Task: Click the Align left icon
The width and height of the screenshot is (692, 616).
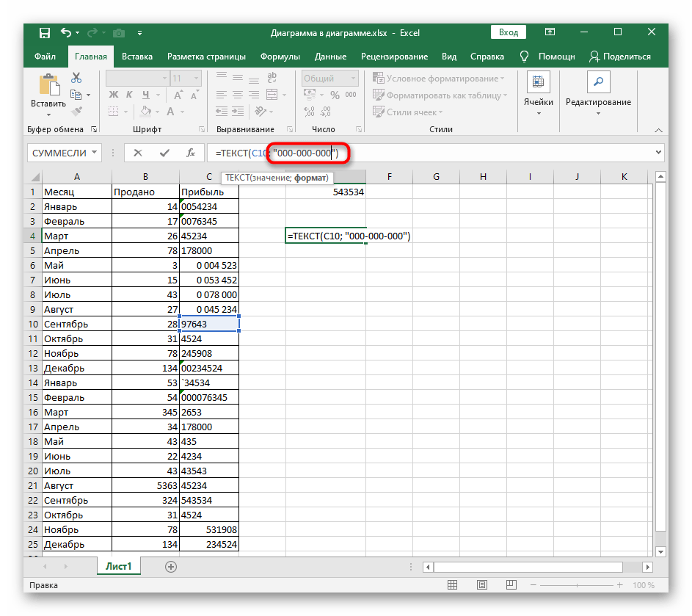Action: tap(222, 95)
